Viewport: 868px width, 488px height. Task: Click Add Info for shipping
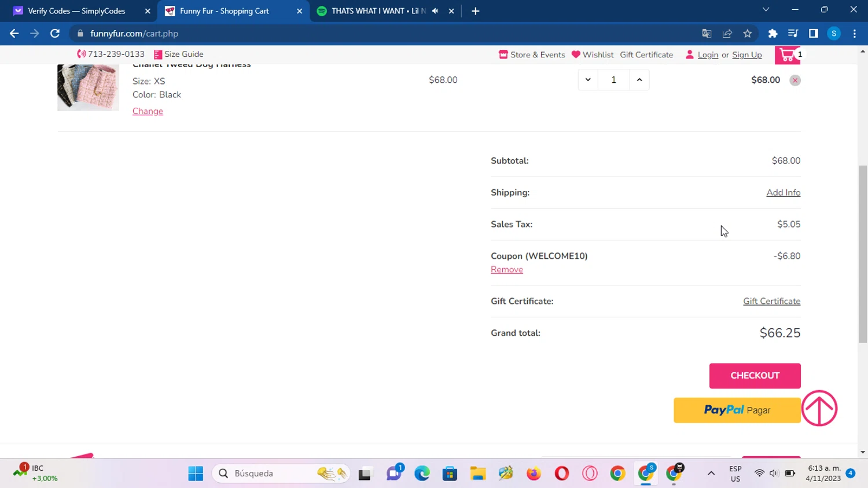(x=784, y=192)
